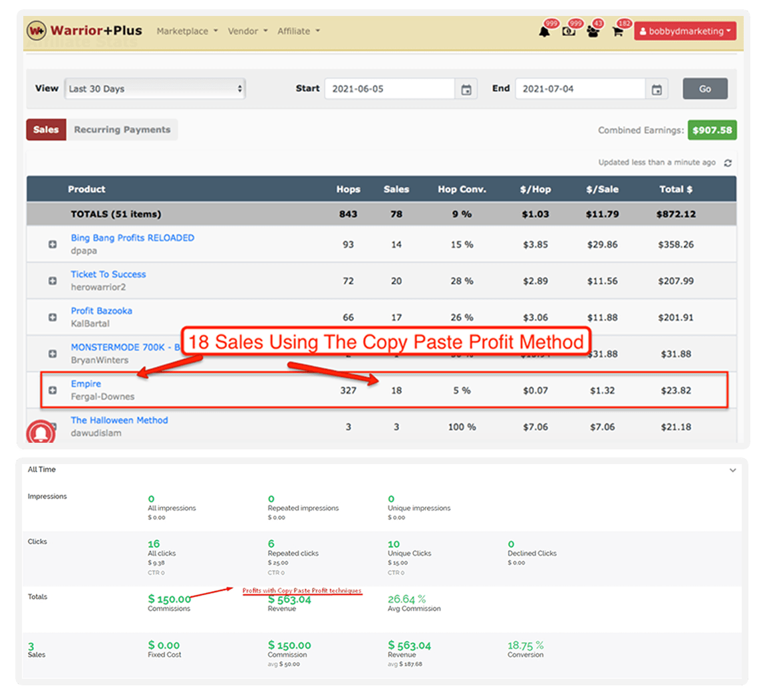Click the $21.18 Halloween Method total
Image resolution: width=765 pixels, height=700 pixels.
point(677,427)
